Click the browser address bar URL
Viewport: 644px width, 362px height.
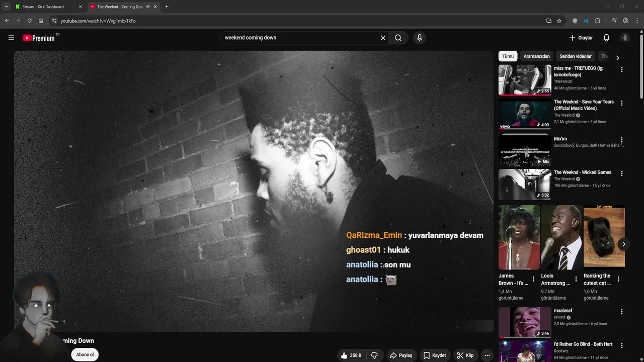pyautogui.click(x=98, y=21)
